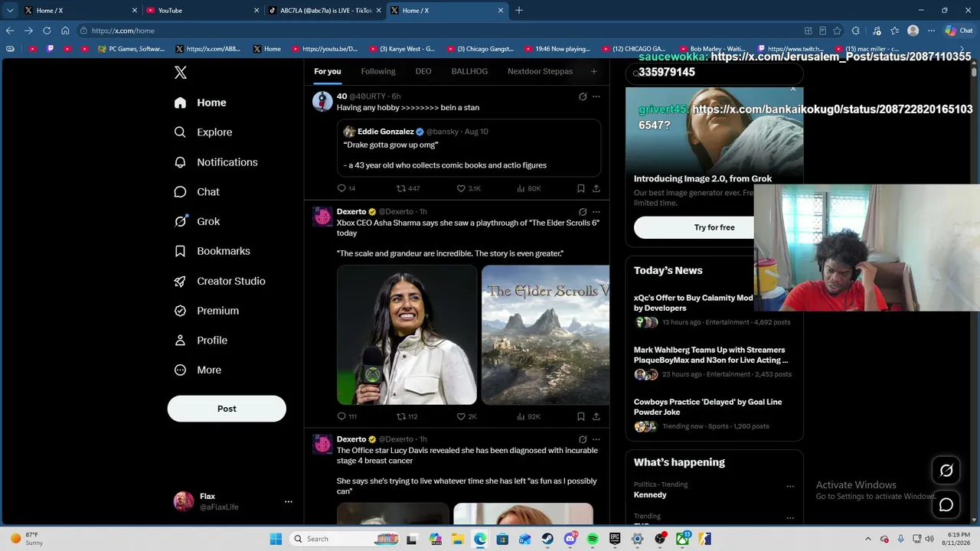
Task: Open Discord from the taskbar
Action: 570,539
